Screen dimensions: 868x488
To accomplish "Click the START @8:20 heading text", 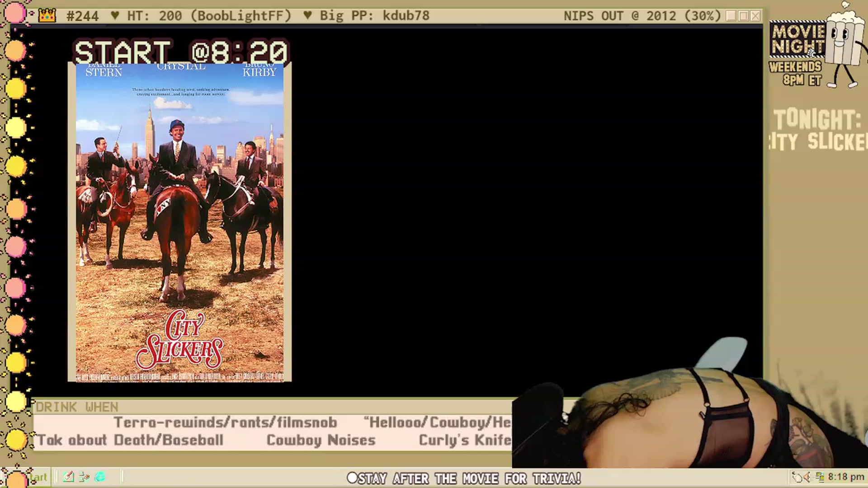I will coord(181,52).
